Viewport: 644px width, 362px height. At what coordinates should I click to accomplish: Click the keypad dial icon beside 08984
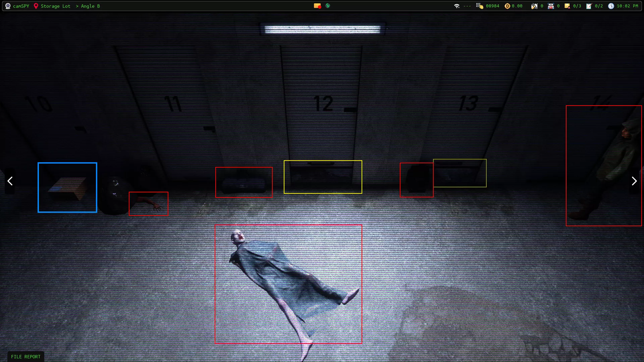tap(479, 6)
